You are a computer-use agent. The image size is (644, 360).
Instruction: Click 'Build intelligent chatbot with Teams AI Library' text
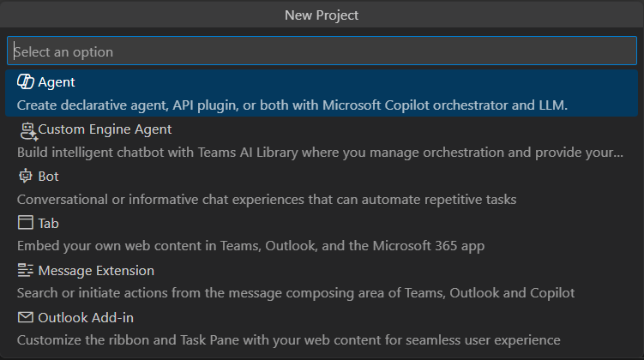[x=320, y=153]
